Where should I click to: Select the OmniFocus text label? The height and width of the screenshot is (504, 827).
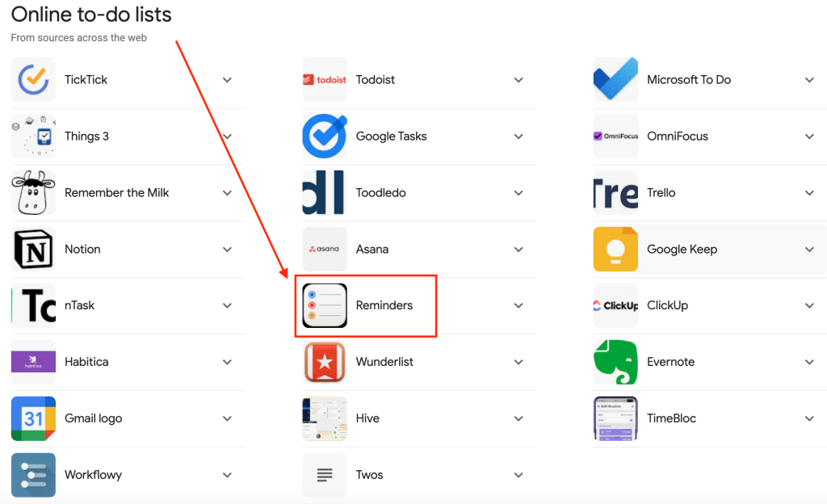678,136
